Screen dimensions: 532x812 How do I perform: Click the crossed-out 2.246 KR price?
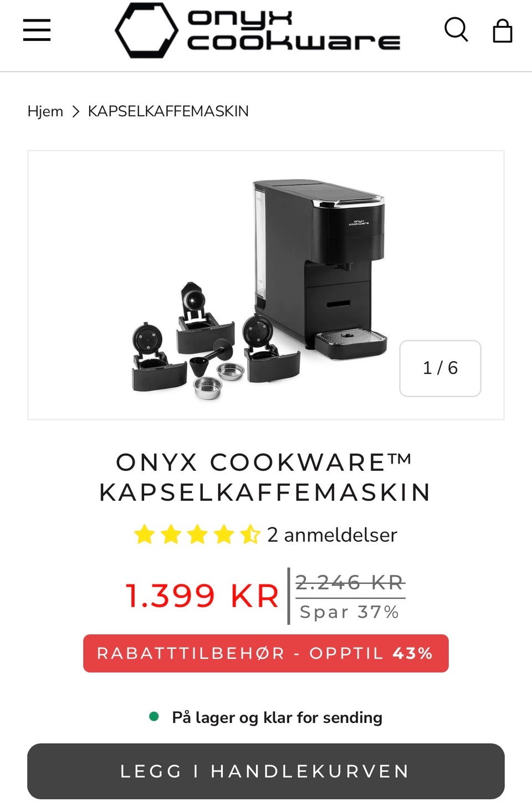(x=350, y=583)
